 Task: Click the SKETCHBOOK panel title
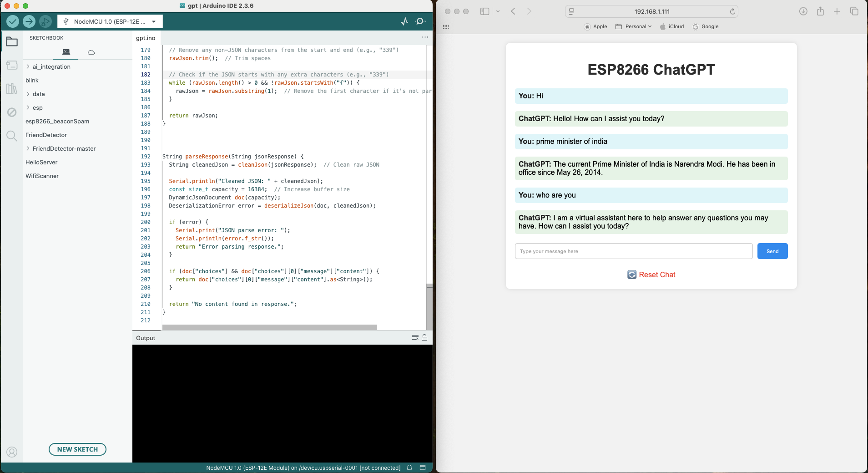[46, 38]
